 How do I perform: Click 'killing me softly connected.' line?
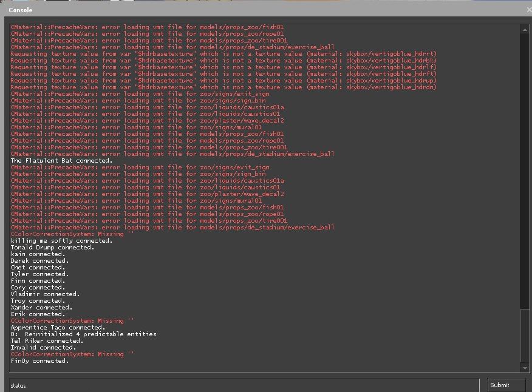coord(61,240)
